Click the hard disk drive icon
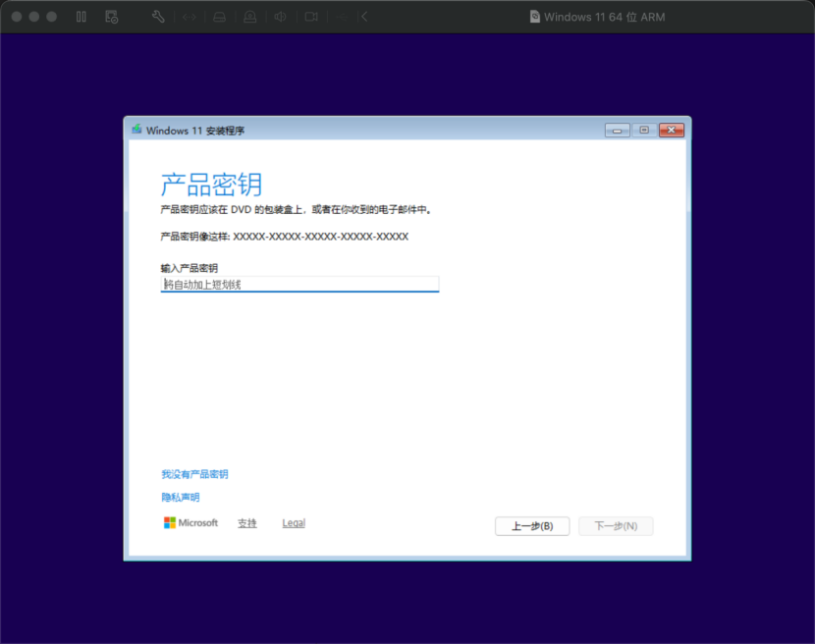The width and height of the screenshot is (815, 644). coord(219,17)
